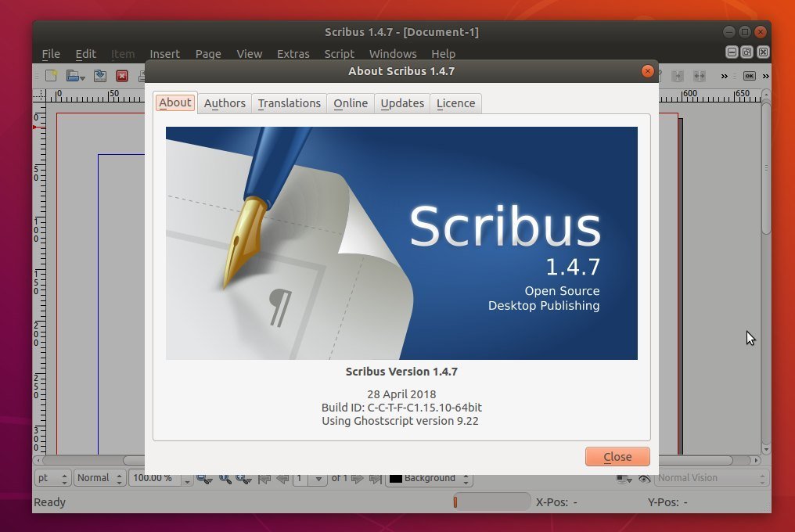This screenshot has height=532, width=795.
Task: Close the About Scribus dialog via title bar X
Action: click(647, 71)
